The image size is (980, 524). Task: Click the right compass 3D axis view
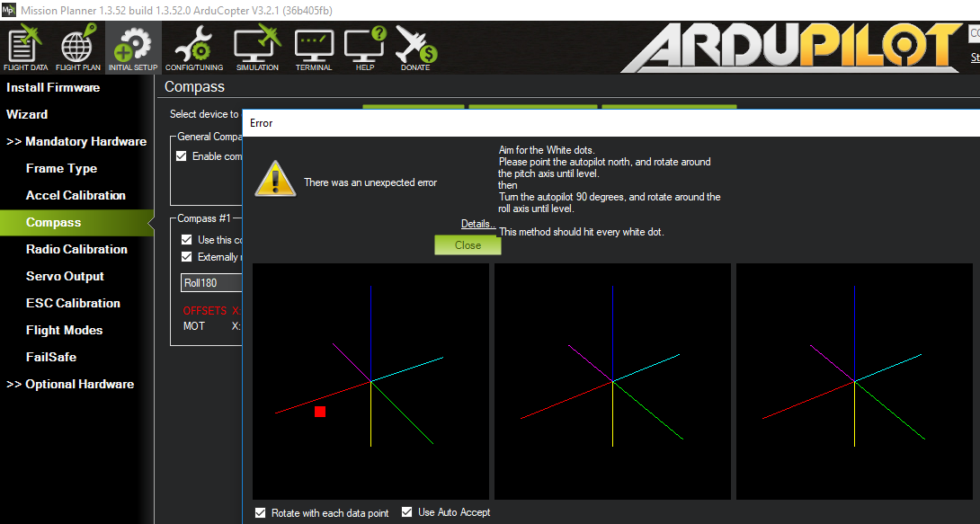point(854,381)
